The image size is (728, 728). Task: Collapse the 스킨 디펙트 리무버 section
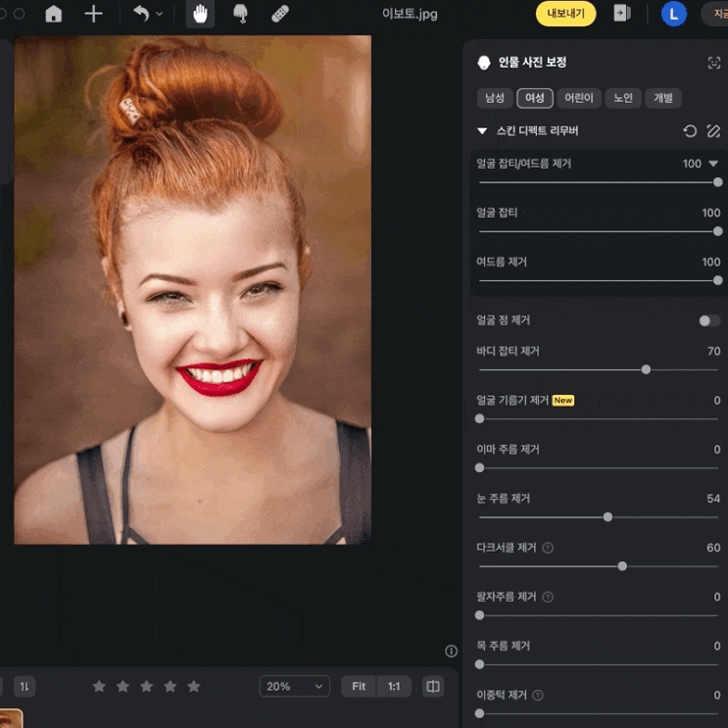482,131
